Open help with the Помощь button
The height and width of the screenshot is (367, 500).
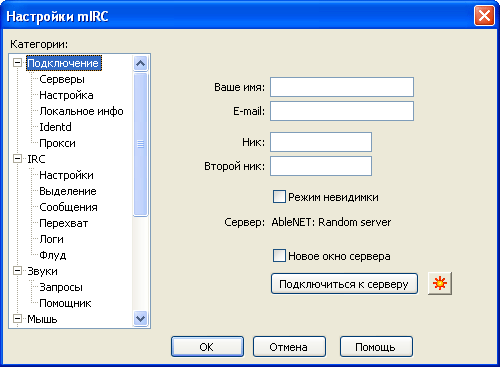376,347
